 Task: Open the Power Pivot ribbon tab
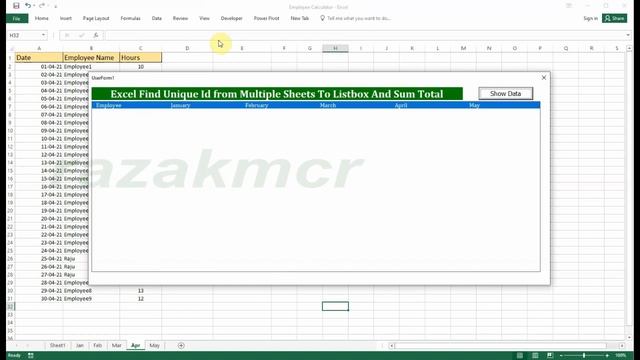point(267,18)
